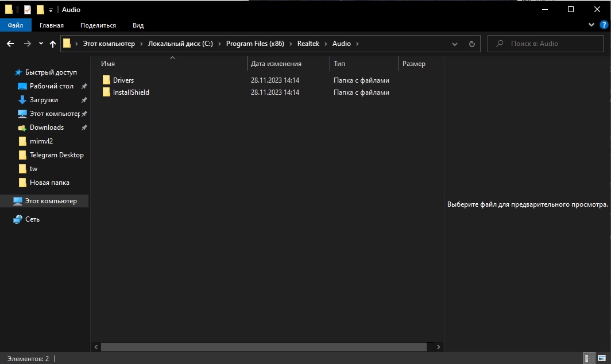This screenshot has height=364, width=611.
Task: Click the Сеть network icon
Action: (x=18, y=219)
